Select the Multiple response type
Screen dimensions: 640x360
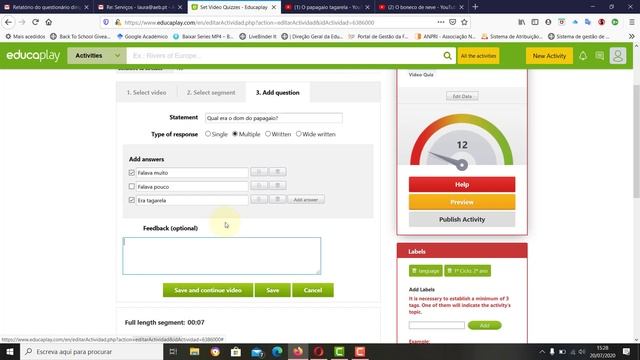click(235, 134)
